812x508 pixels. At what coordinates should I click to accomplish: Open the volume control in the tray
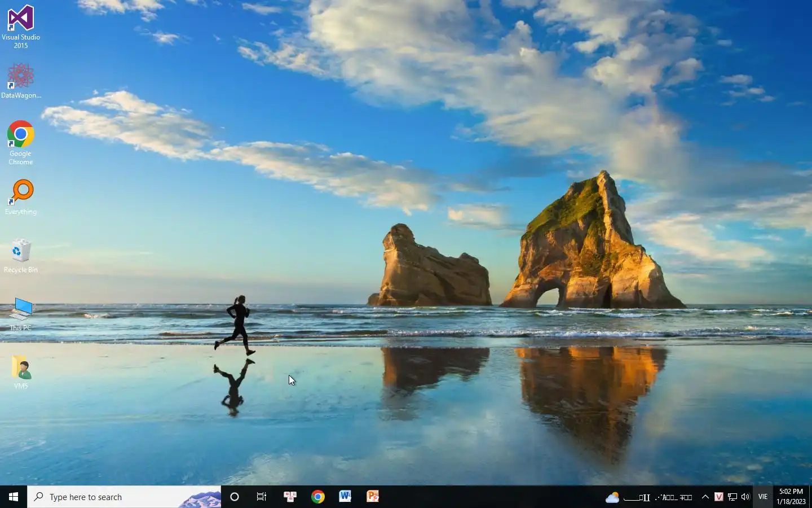(745, 497)
